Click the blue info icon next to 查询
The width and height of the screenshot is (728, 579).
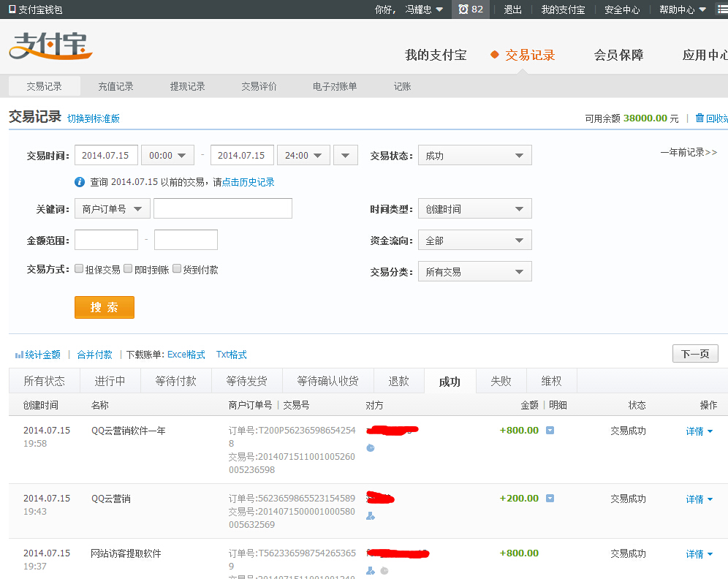[x=80, y=182]
